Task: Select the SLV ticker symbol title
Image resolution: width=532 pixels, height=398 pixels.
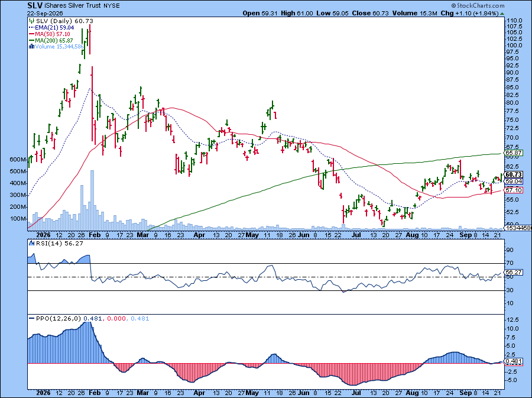Action: pos(35,5)
